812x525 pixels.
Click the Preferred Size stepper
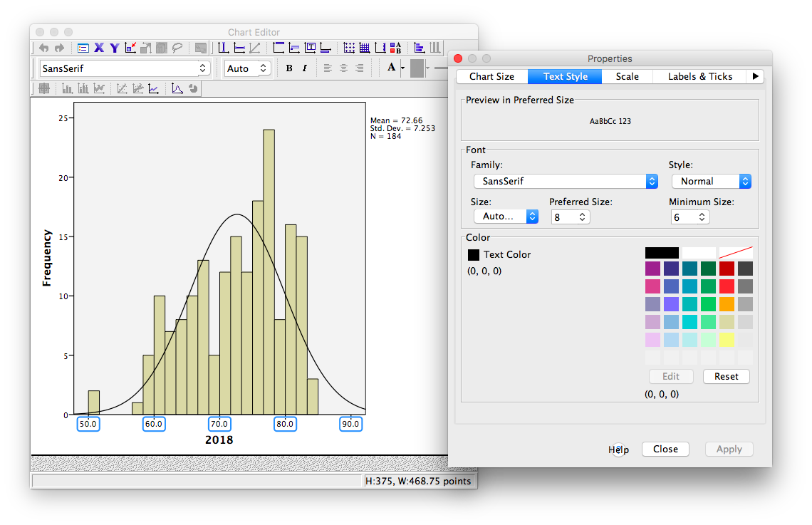point(582,217)
